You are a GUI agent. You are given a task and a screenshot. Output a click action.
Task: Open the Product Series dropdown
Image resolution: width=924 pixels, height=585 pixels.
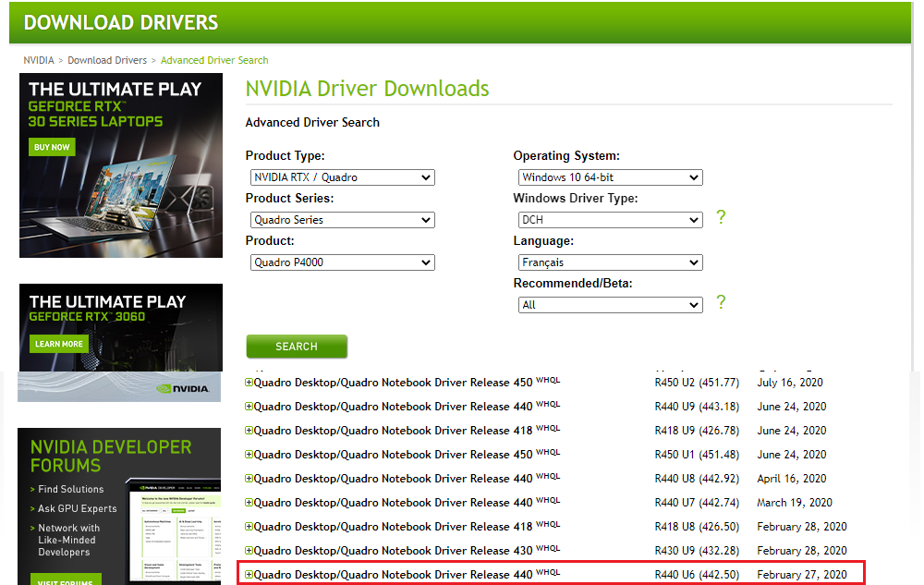[x=342, y=220]
